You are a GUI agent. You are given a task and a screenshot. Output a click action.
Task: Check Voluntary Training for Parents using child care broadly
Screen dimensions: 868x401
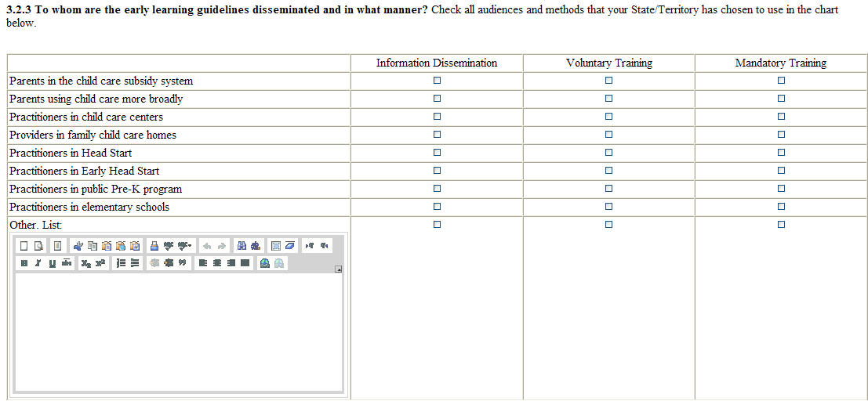[608, 99]
